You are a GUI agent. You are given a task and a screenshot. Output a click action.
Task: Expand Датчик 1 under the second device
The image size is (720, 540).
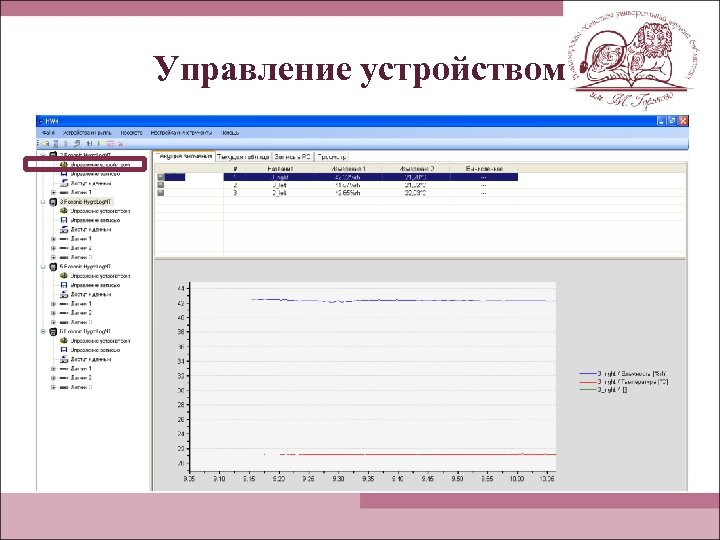(53, 239)
